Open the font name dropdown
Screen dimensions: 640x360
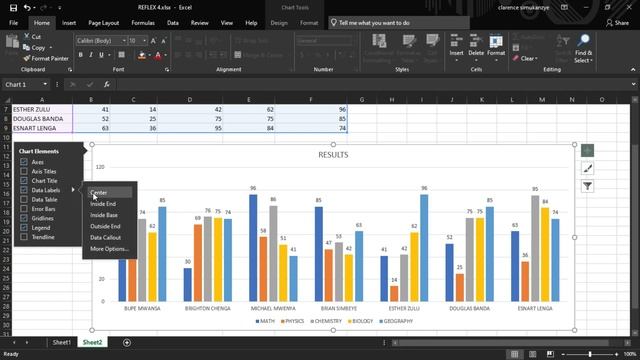(x=124, y=41)
